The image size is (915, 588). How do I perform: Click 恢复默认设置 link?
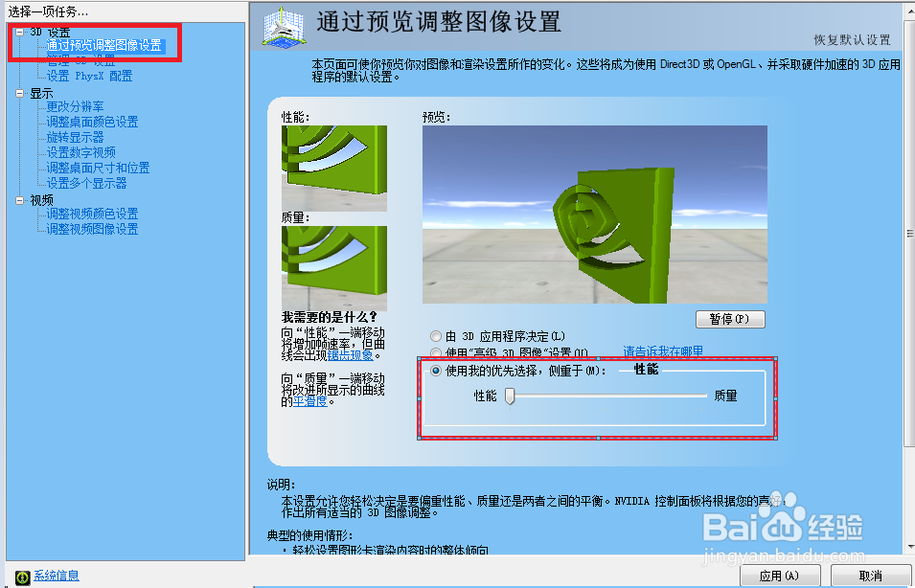tap(852, 39)
